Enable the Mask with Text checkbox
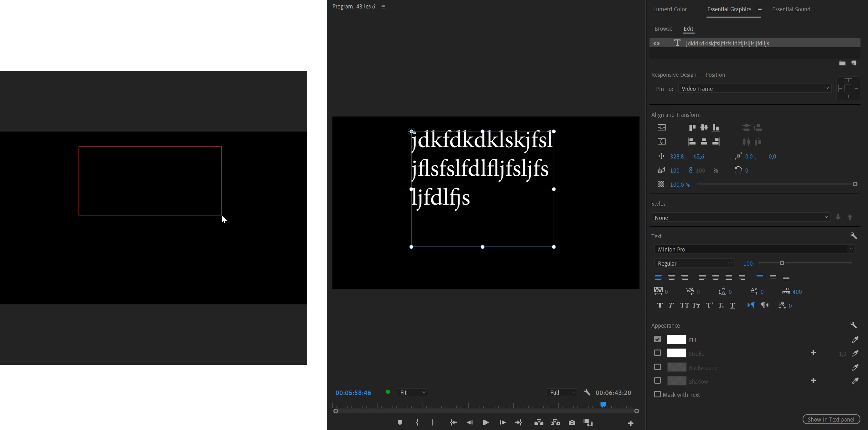 point(657,395)
